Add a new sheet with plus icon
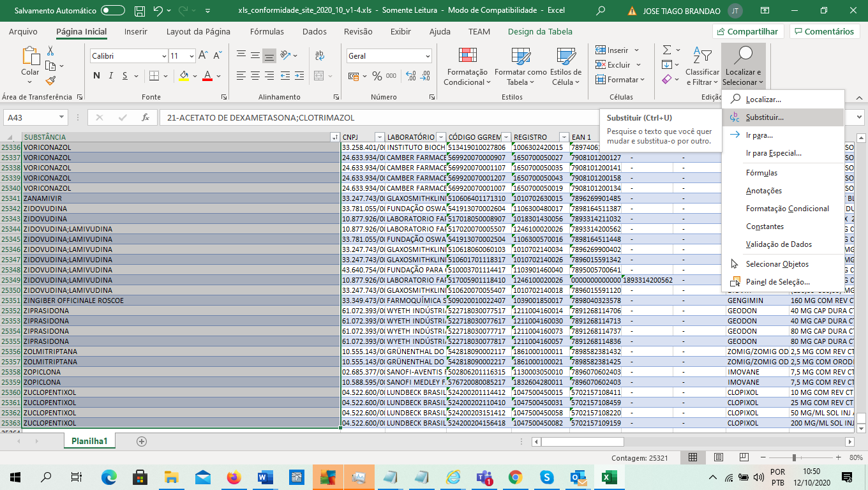This screenshot has width=868, height=490. [x=142, y=442]
